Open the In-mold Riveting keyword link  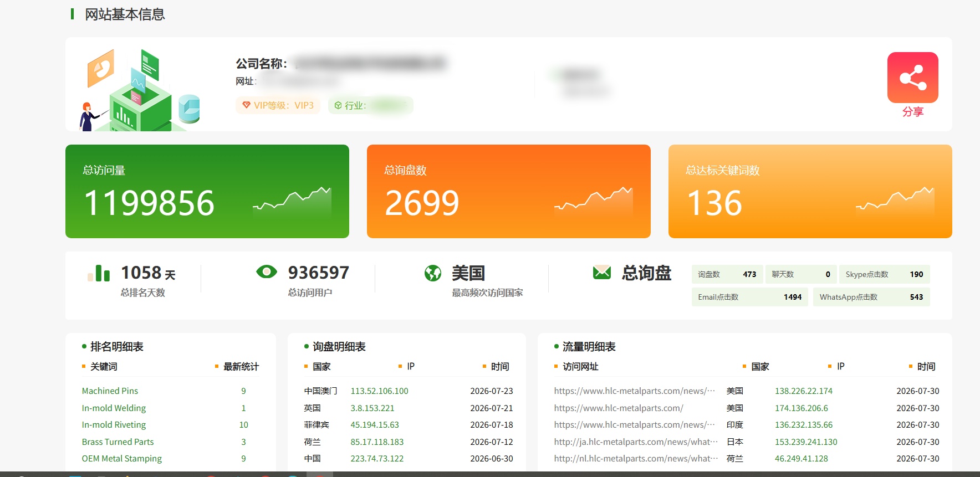pyautogui.click(x=114, y=425)
